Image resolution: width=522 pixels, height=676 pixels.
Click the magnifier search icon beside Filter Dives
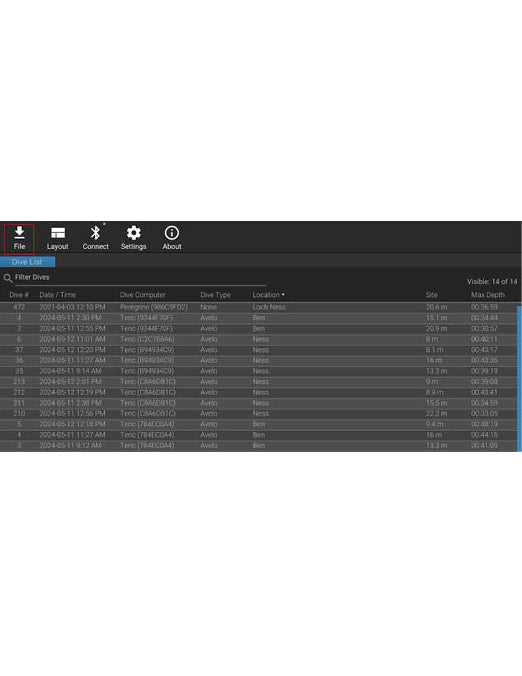click(x=8, y=279)
